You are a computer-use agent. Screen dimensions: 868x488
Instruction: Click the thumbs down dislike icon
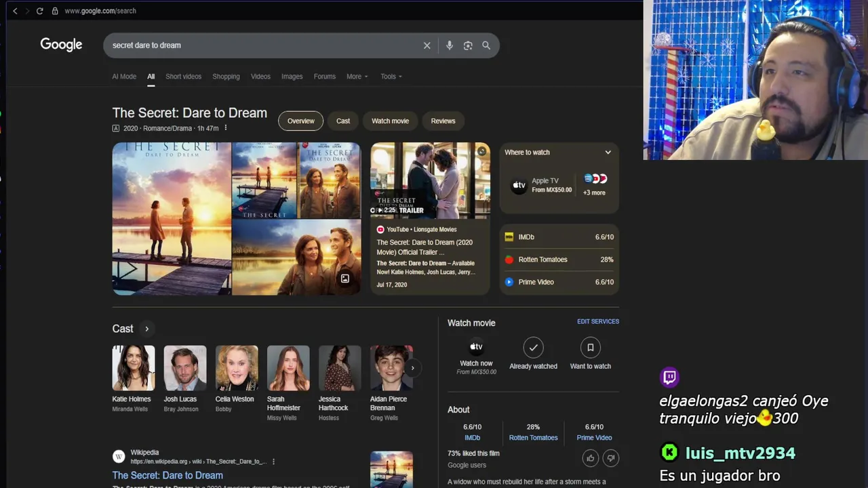611,458
